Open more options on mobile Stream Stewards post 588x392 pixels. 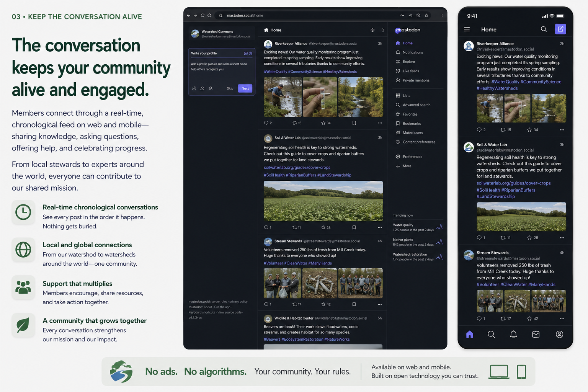(562, 318)
